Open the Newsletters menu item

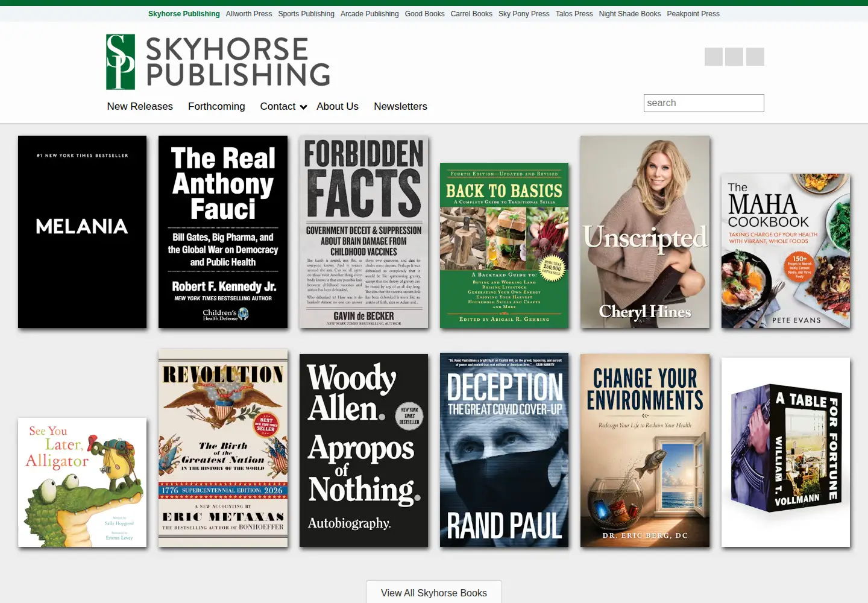[x=400, y=106]
